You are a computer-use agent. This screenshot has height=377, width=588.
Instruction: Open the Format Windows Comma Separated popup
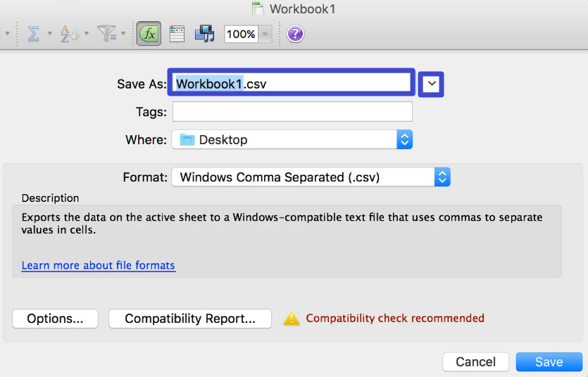click(311, 177)
